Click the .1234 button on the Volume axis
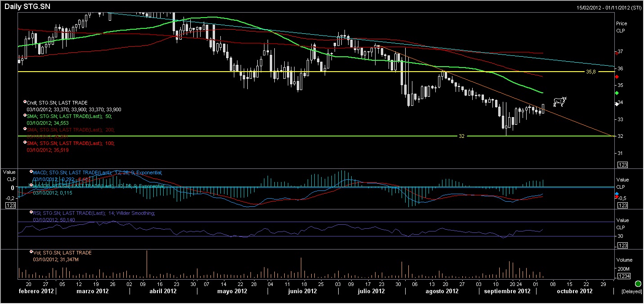 624,276
